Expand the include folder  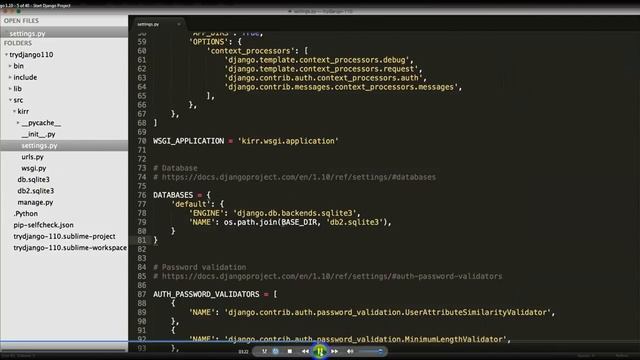tap(10, 77)
